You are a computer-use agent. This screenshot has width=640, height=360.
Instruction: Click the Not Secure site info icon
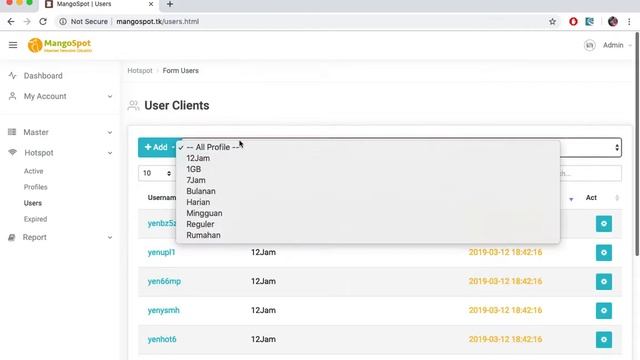pyautogui.click(x=63, y=22)
